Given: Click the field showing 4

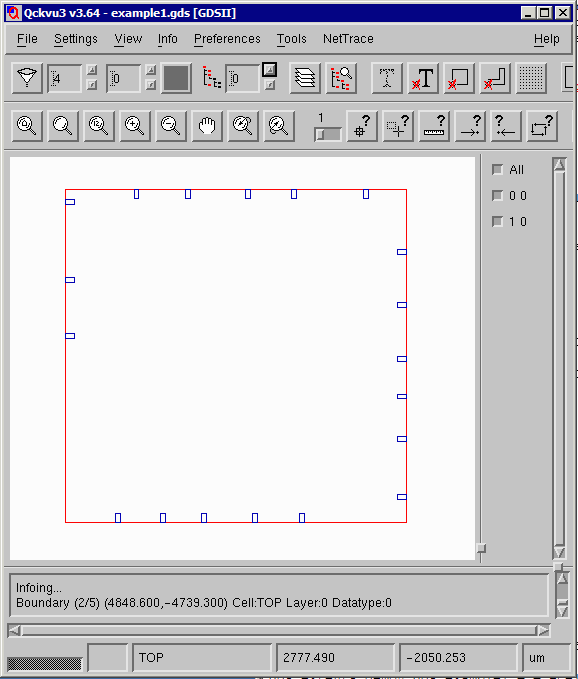Looking at the screenshot, I should (64, 78).
